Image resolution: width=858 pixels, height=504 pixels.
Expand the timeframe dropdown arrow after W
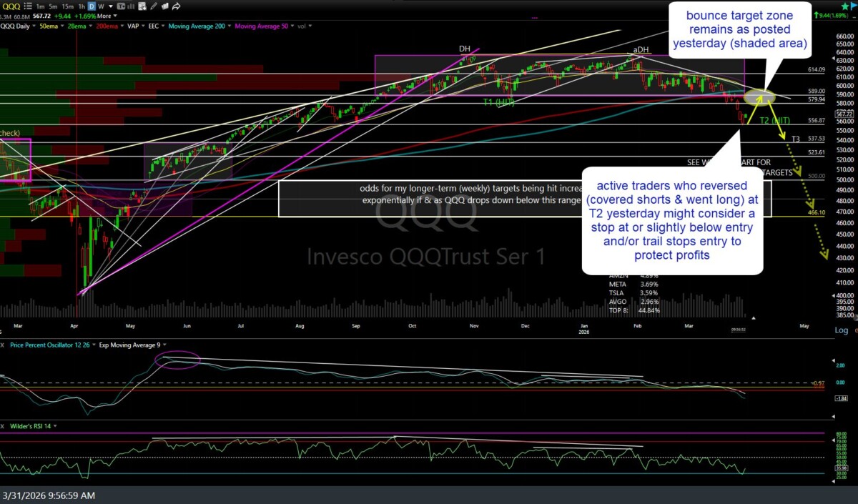111,6
